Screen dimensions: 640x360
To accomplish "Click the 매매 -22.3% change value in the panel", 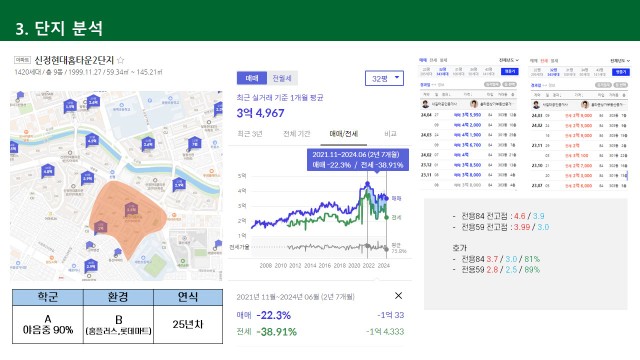I will pyautogui.click(x=274, y=315).
